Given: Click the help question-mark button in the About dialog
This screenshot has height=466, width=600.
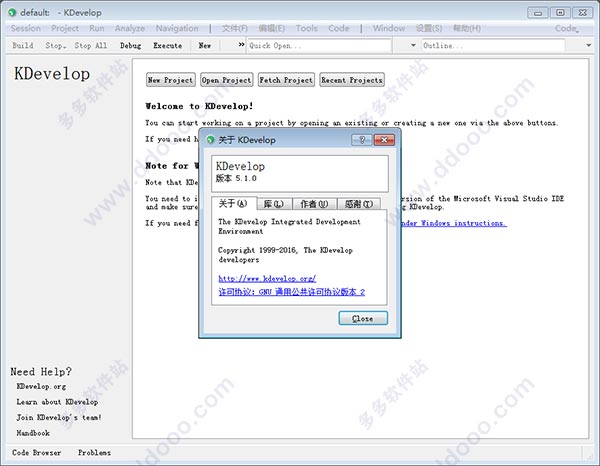Looking at the screenshot, I should tap(362, 140).
